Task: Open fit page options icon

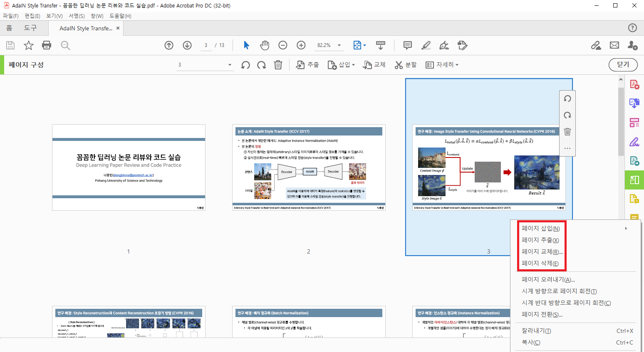Action: 359,45
